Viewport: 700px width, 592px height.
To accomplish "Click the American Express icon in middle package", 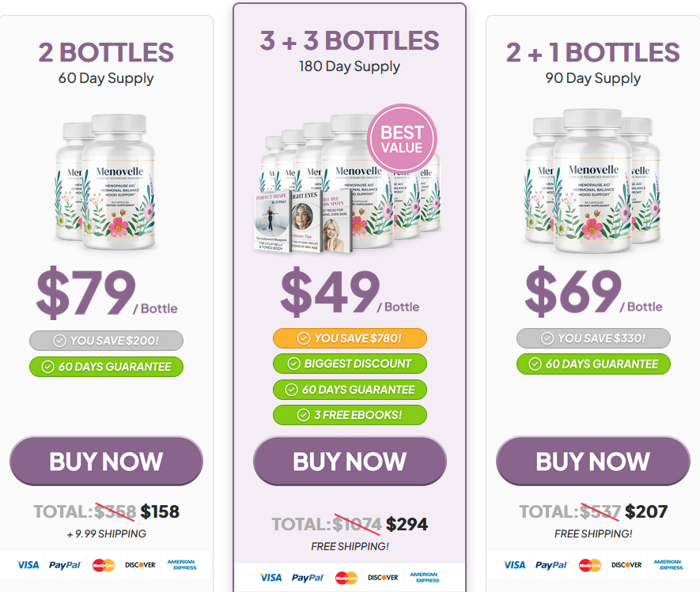I will click(425, 577).
